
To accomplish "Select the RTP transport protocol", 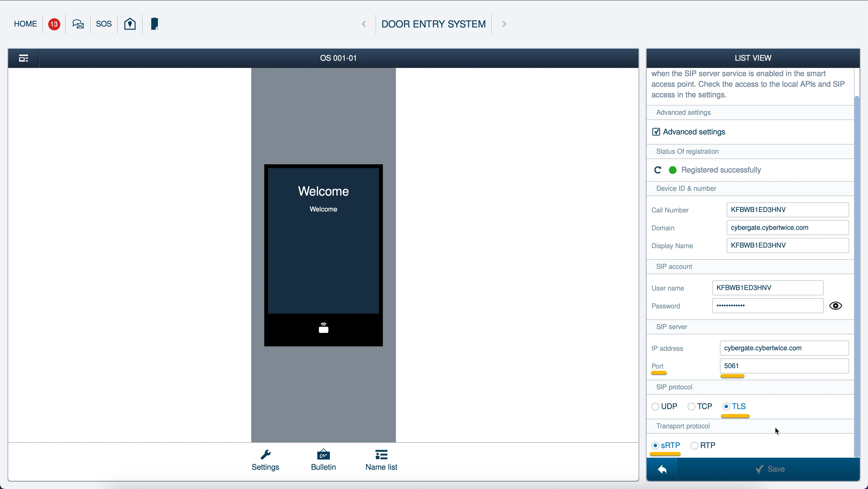I will point(694,446).
